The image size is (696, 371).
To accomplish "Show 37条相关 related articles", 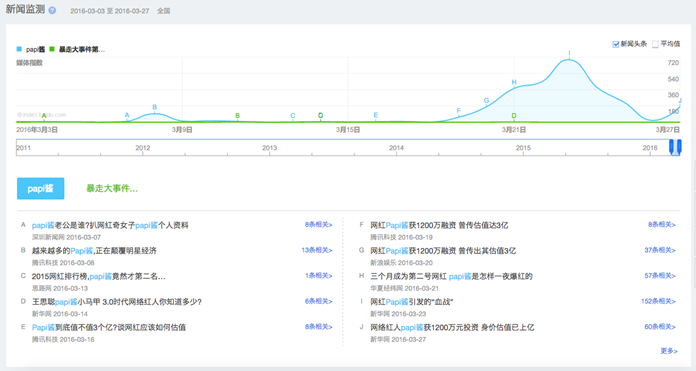I will pos(660,250).
